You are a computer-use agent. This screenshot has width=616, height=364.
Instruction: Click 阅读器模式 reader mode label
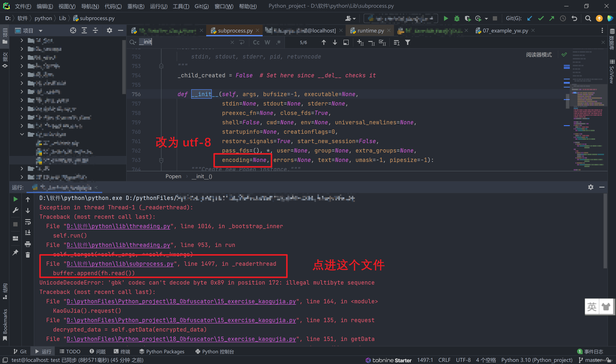[539, 54]
